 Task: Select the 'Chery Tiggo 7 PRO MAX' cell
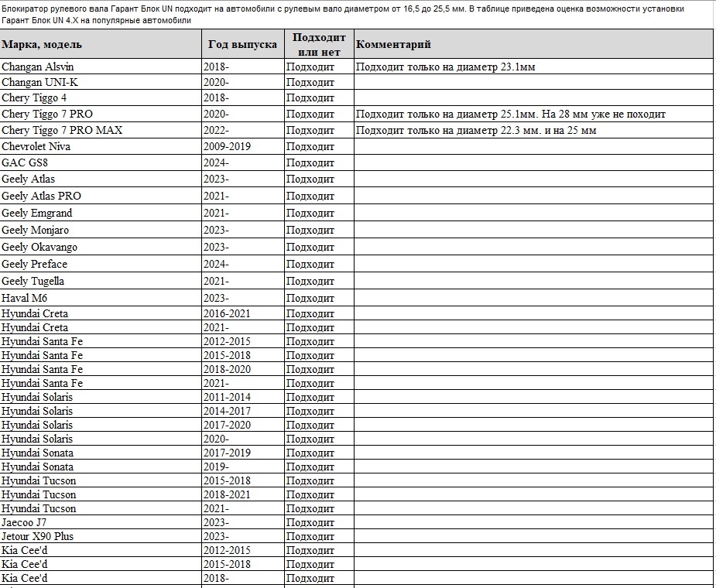pyautogui.click(x=101, y=130)
